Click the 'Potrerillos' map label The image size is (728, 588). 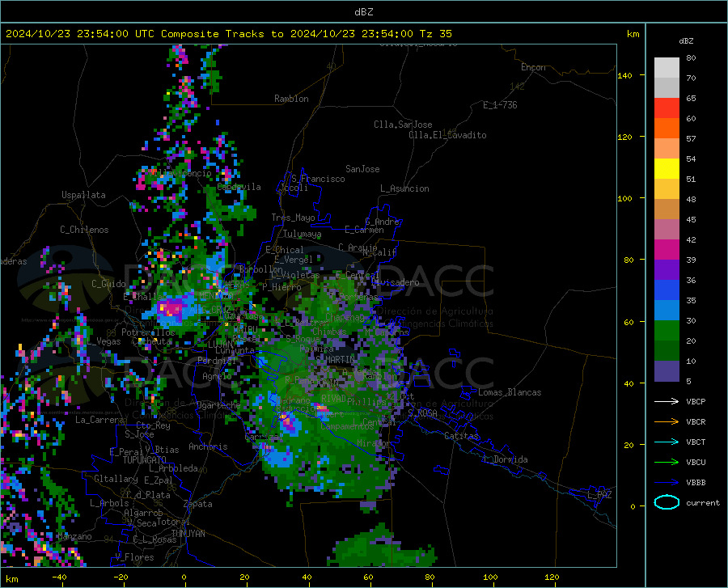[148, 332]
